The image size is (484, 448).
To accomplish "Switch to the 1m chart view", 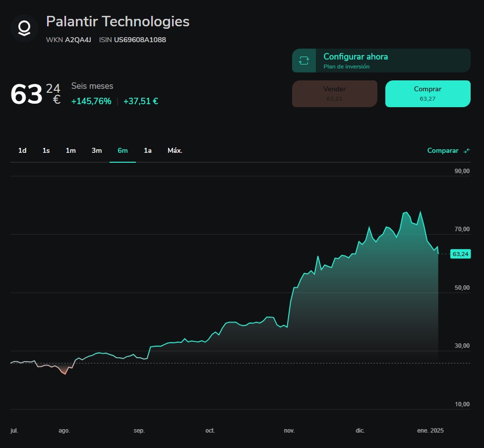I will point(70,150).
